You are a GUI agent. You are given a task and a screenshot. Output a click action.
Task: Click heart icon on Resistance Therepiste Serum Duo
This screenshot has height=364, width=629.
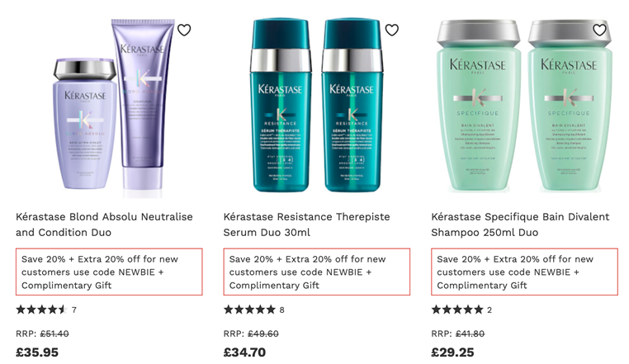tap(392, 30)
